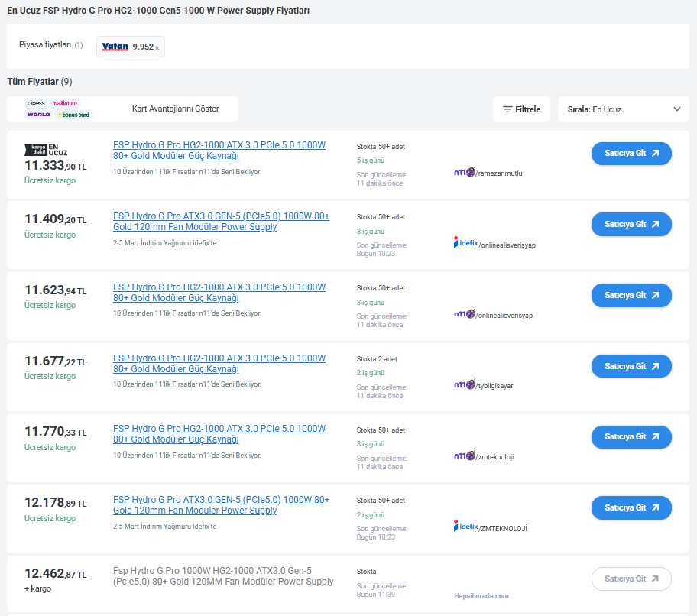Open the Sırala: En Ucuz sort dropdown
The width and height of the screenshot is (697, 616).
click(624, 109)
